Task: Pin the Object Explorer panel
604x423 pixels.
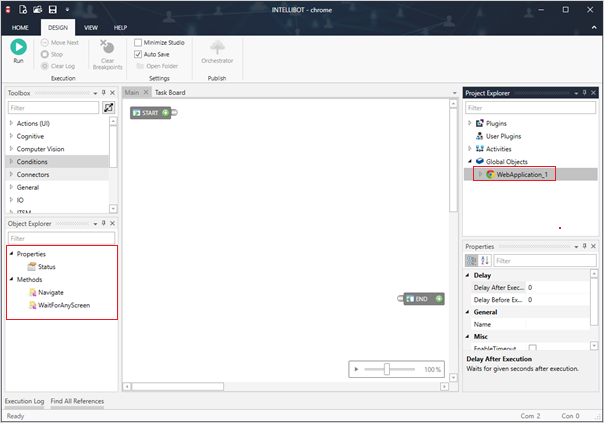Action: pyautogui.click(x=104, y=223)
